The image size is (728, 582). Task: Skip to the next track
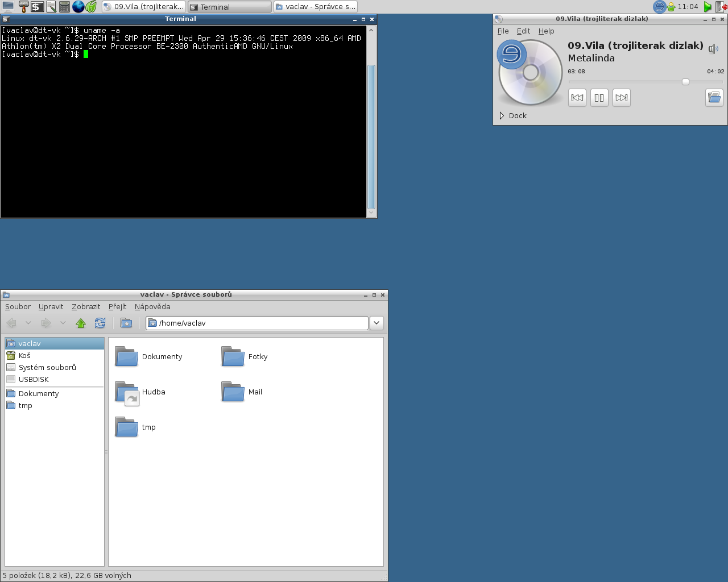(x=622, y=98)
